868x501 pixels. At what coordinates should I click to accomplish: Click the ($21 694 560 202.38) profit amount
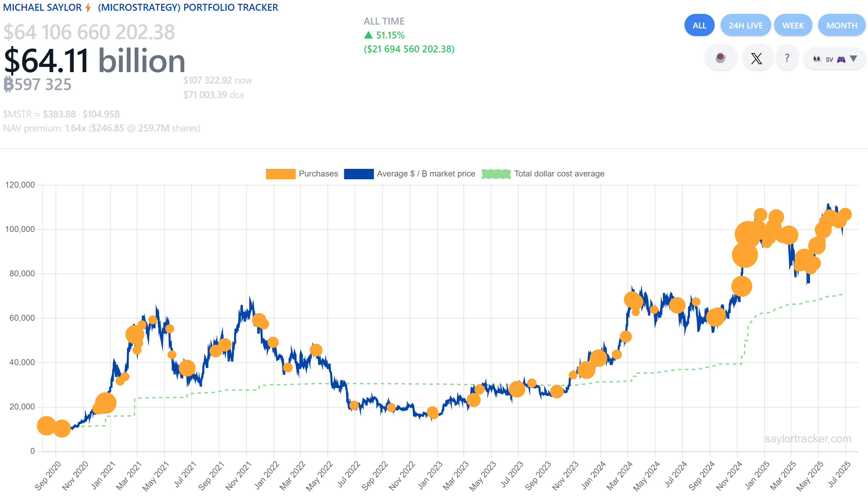pyautogui.click(x=409, y=49)
